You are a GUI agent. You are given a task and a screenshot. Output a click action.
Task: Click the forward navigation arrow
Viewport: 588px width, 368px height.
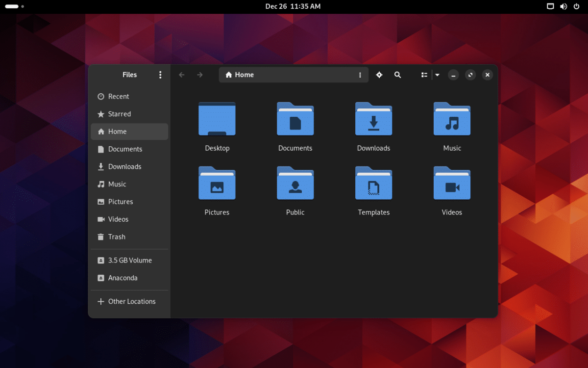(x=199, y=75)
